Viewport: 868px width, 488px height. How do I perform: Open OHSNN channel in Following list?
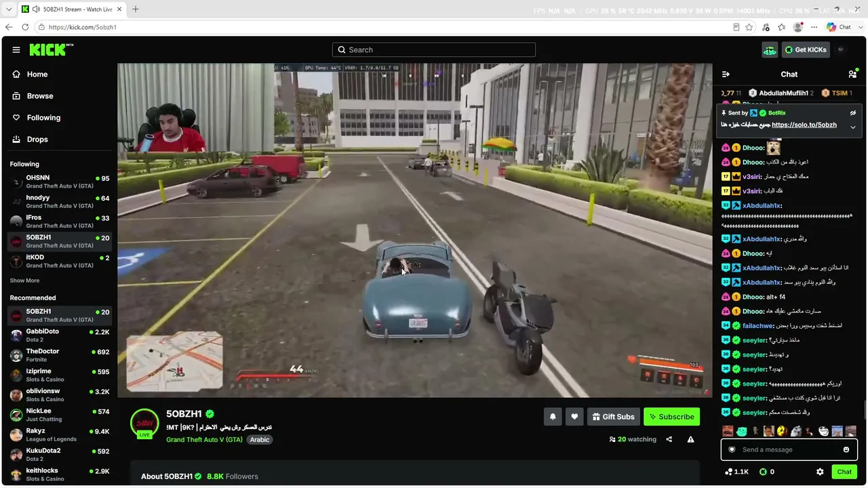pyautogui.click(x=59, y=182)
